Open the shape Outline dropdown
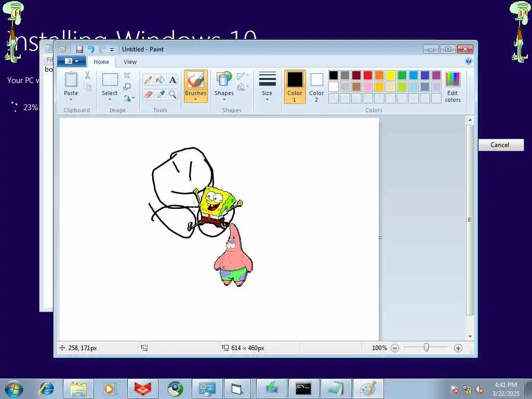The image size is (532, 399). click(243, 76)
